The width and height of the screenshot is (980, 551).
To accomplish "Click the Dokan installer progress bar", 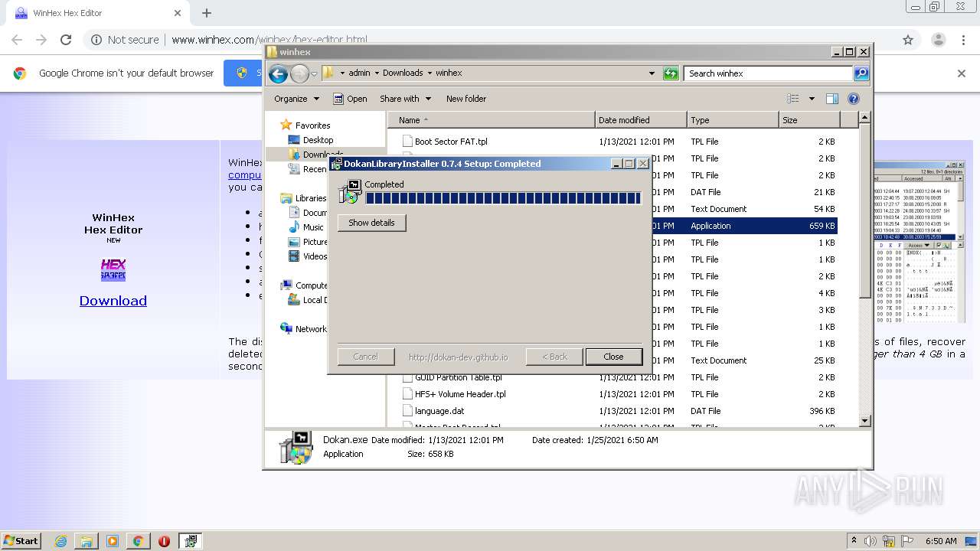I will (503, 198).
